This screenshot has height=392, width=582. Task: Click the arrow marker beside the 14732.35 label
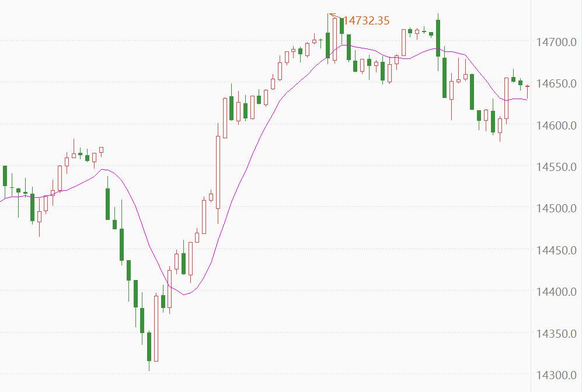pyautogui.click(x=333, y=15)
